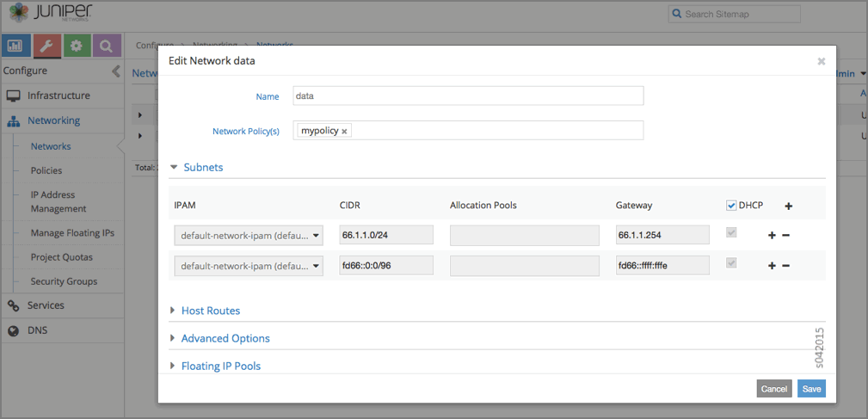Click the Networking hierarchy icon

14,120
